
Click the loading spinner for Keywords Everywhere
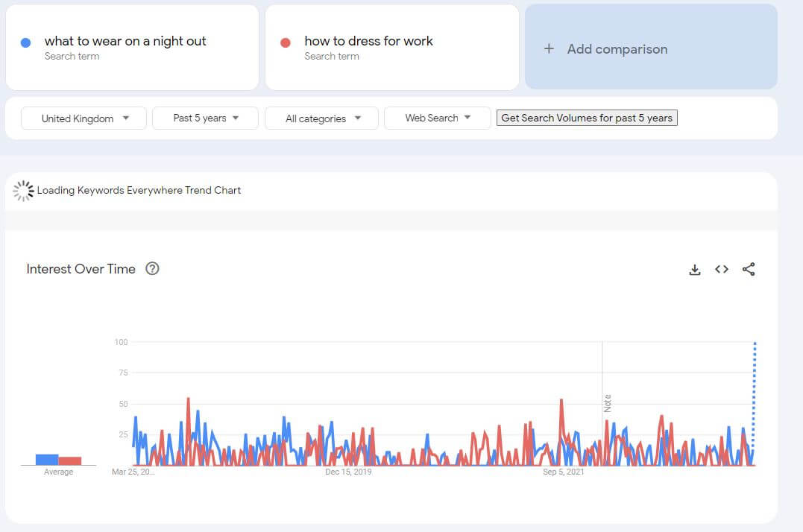pyautogui.click(x=23, y=190)
